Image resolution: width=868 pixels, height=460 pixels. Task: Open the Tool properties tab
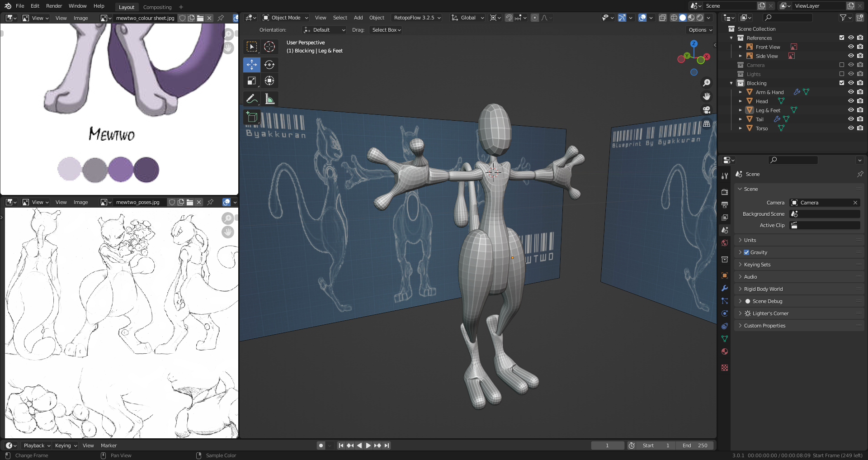click(x=725, y=175)
